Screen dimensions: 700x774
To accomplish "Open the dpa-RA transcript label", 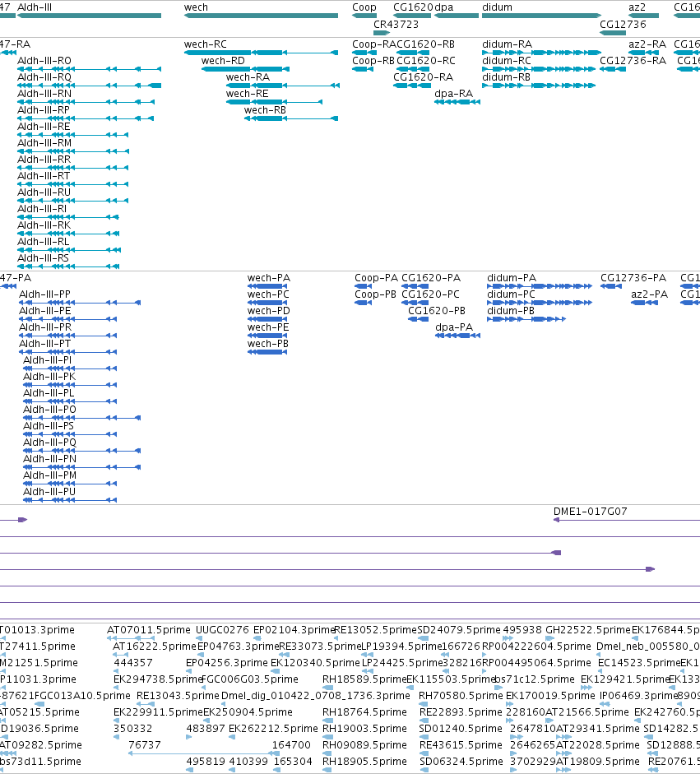I will [454, 94].
